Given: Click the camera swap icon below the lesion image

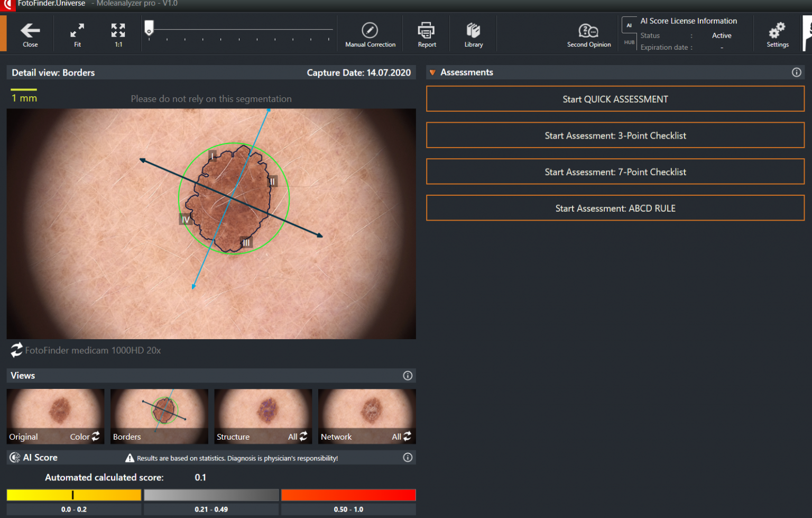Looking at the screenshot, I should [16, 350].
